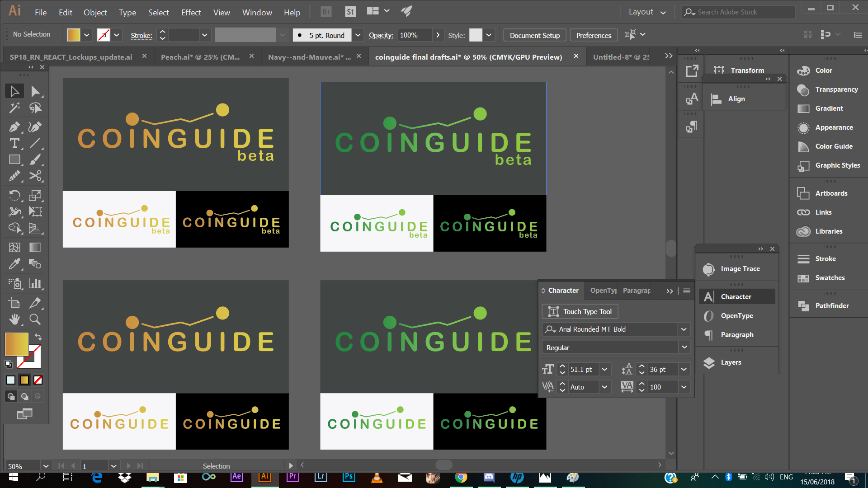The height and width of the screenshot is (488, 868).
Task: Open the Pathfinder panel
Action: [832, 306]
